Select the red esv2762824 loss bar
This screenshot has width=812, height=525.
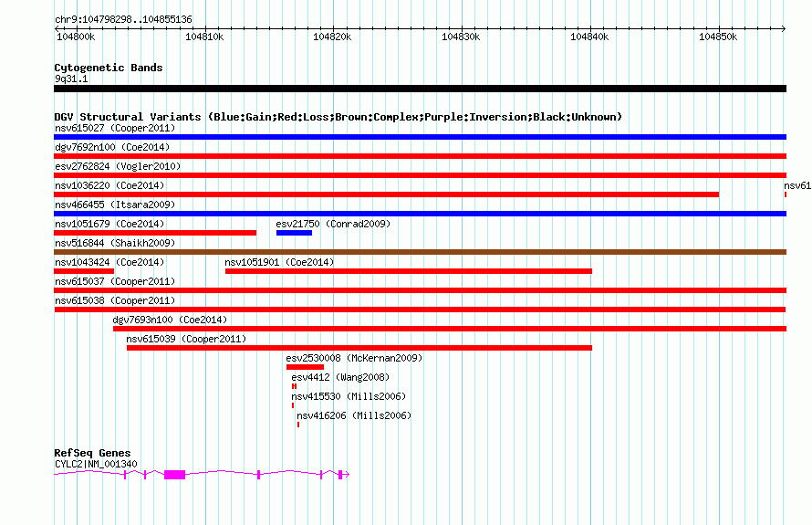(x=420, y=175)
